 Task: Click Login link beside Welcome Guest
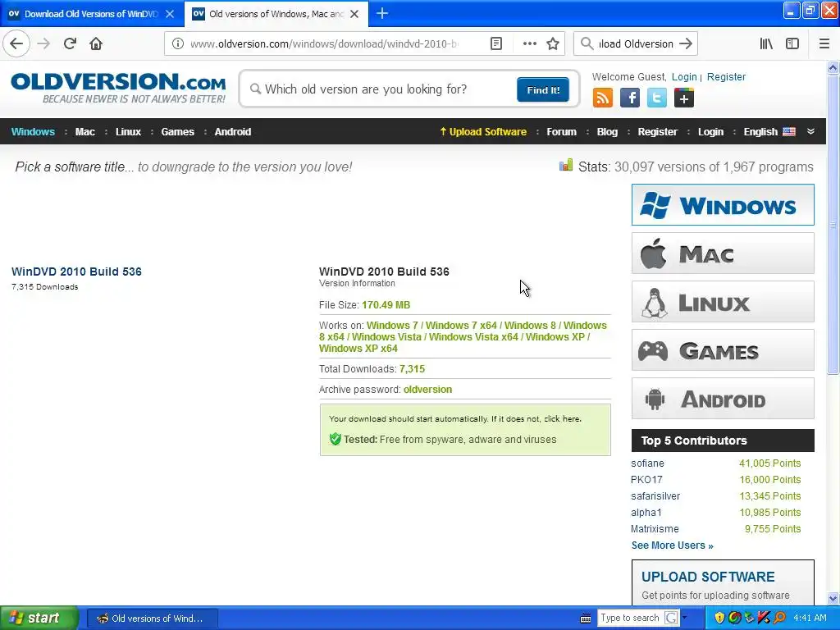tap(684, 76)
